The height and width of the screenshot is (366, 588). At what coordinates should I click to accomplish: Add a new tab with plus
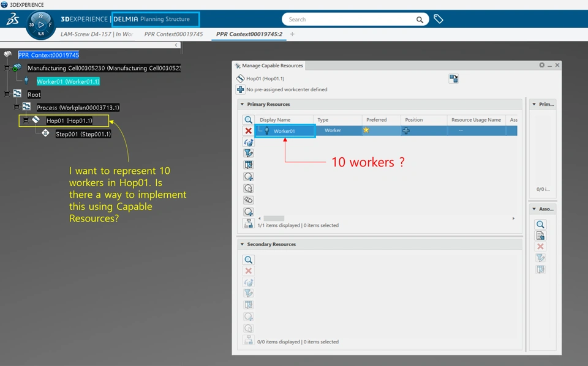coord(292,34)
